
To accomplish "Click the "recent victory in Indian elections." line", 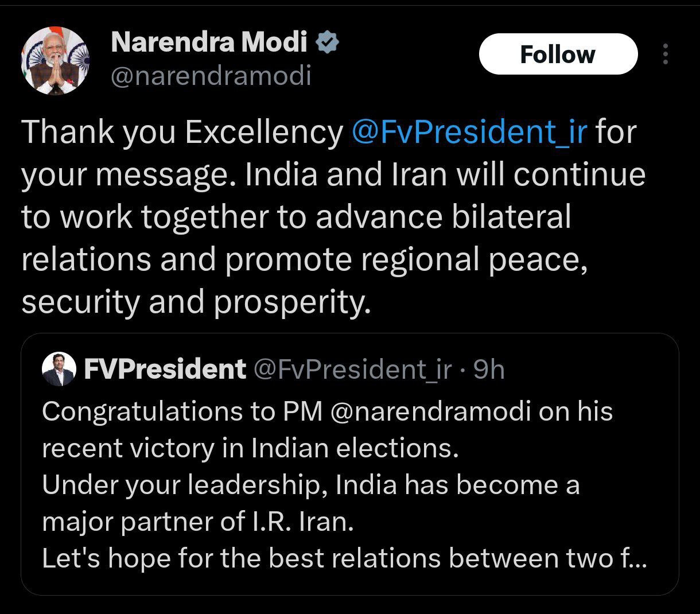I will tap(250, 448).
